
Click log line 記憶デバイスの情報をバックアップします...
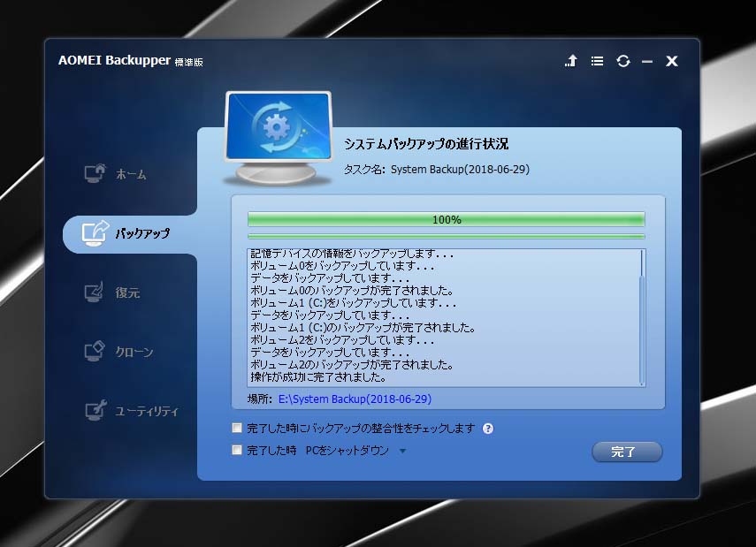pos(352,254)
